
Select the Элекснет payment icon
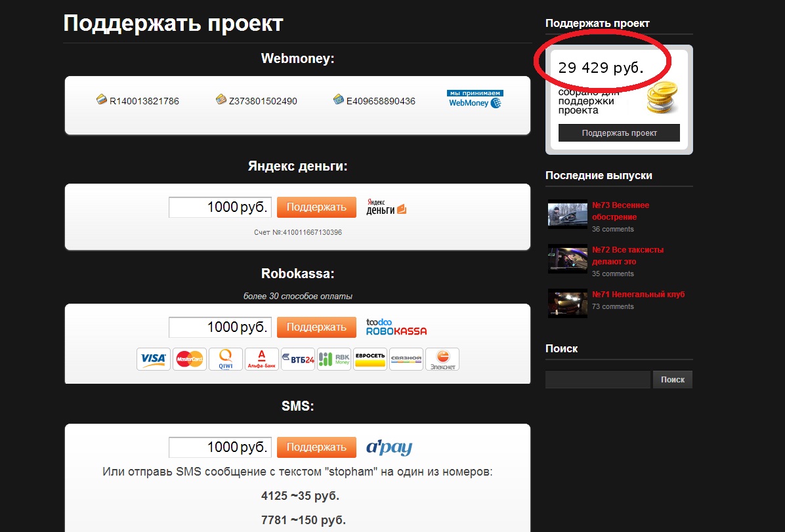[x=442, y=359]
